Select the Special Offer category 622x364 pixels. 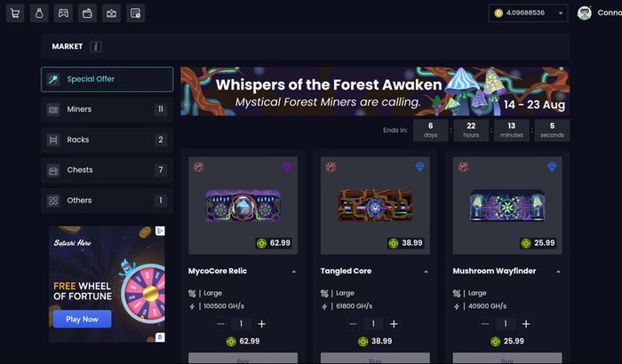click(108, 79)
